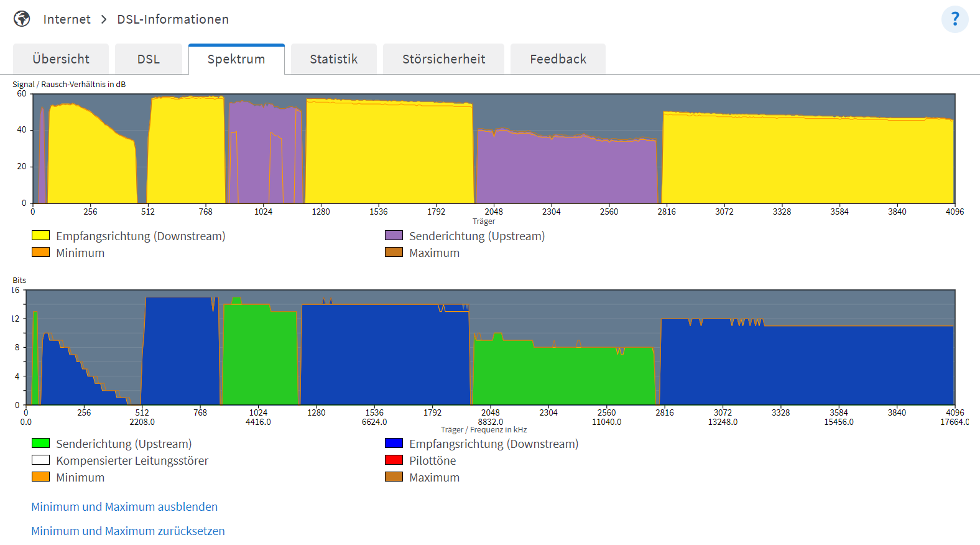This screenshot has height=545, width=980.
Task: Click the white Kompensierter Leitungsstörer swatch
Action: 40,460
